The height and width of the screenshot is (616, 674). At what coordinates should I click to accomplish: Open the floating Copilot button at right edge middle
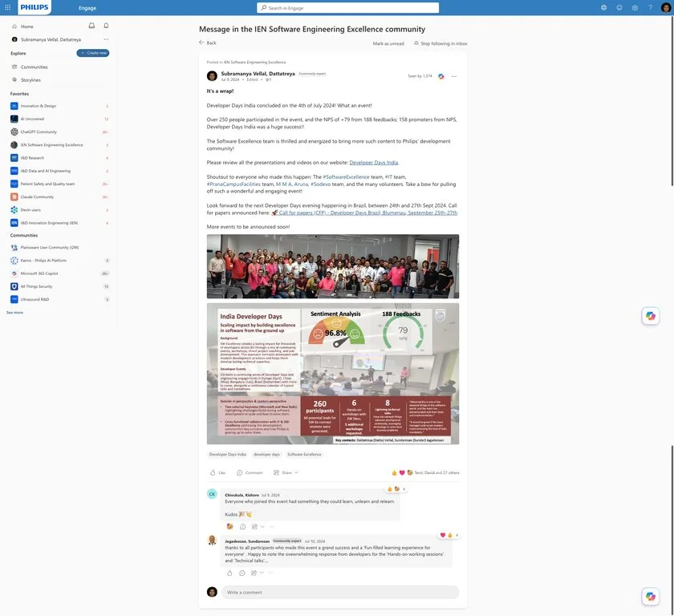pos(651,316)
